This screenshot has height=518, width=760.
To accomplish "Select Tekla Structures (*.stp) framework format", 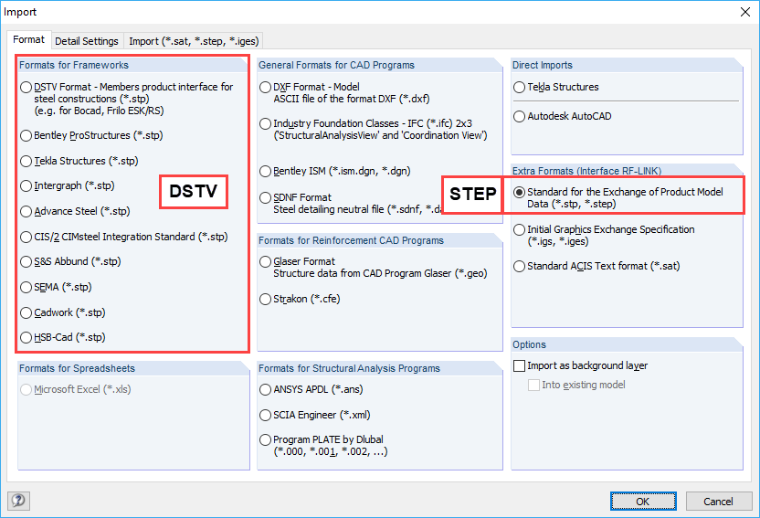I will (x=26, y=161).
